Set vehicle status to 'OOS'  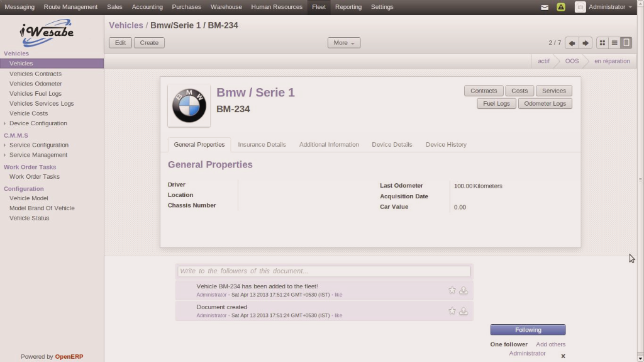571,61
